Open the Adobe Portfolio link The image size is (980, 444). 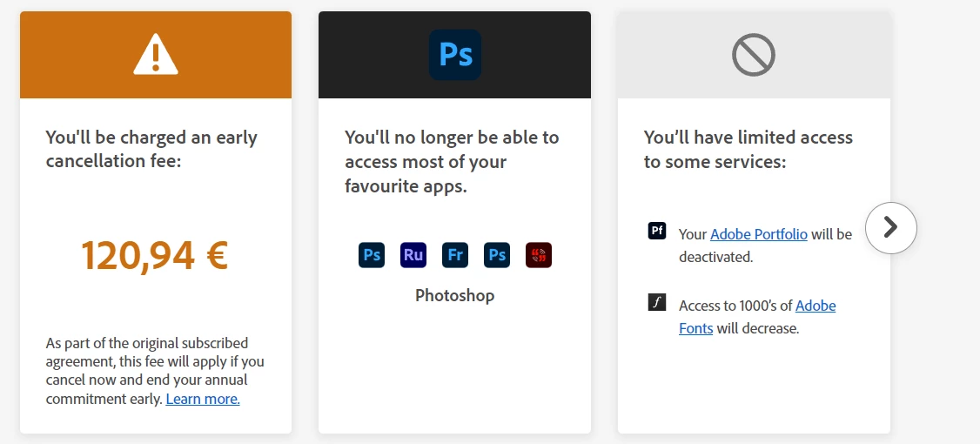click(759, 234)
